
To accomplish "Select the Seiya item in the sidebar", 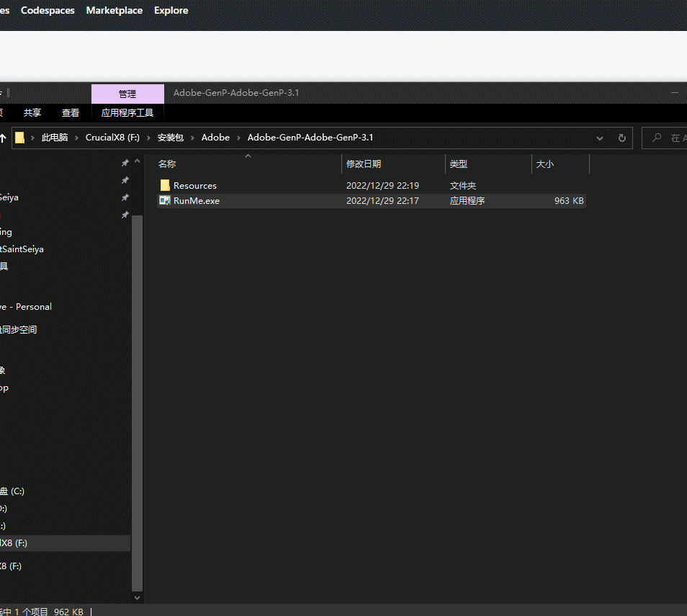I will pos(9,197).
